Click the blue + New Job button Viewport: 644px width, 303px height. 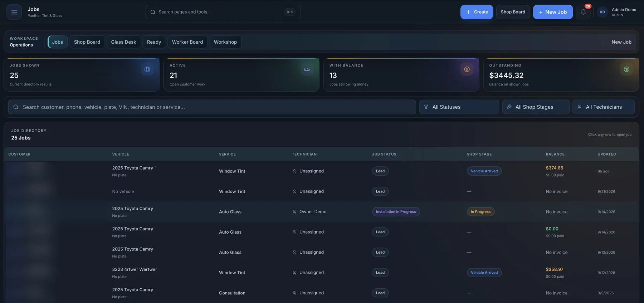coord(553,12)
